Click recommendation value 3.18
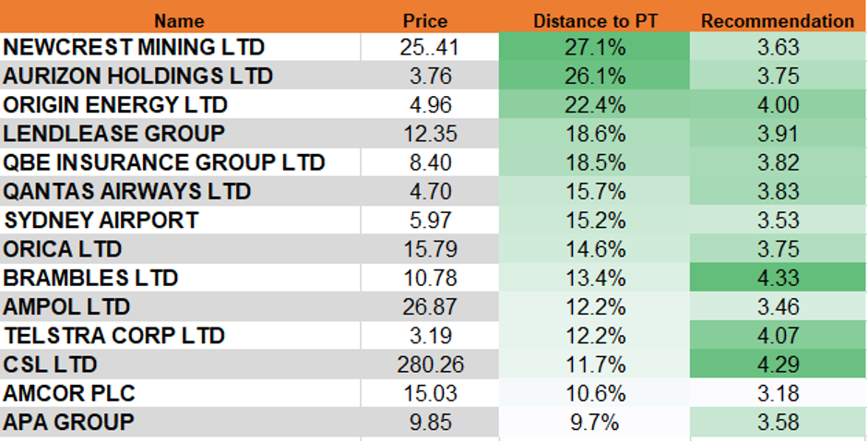The height and width of the screenshot is (442, 868). click(778, 393)
